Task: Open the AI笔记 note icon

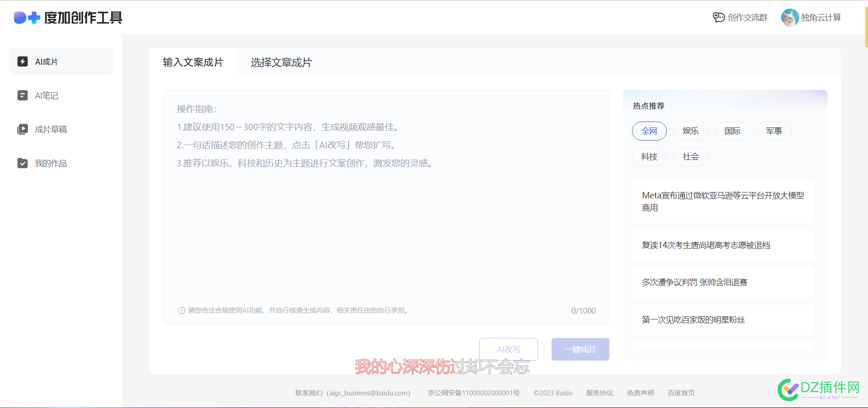Action: coord(23,95)
